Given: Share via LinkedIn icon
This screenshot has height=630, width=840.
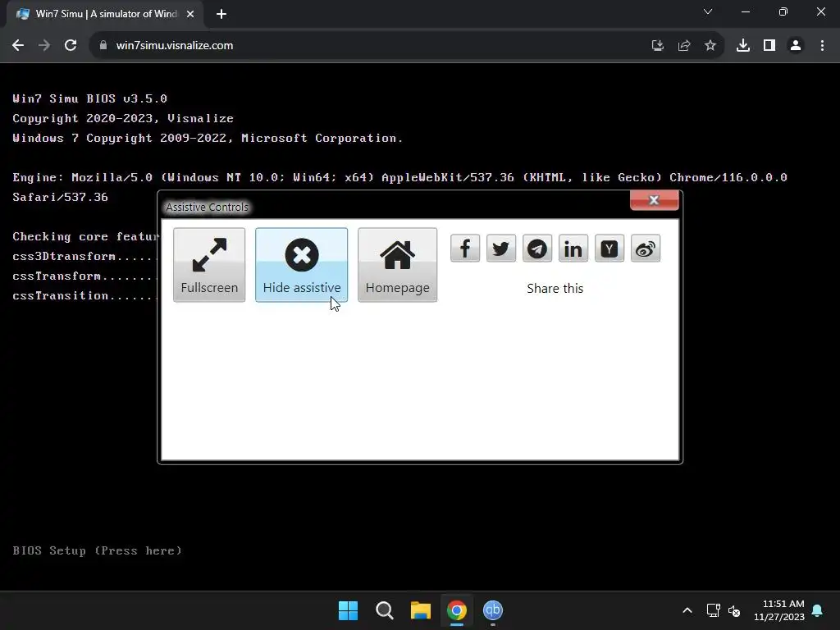Looking at the screenshot, I should [573, 249].
